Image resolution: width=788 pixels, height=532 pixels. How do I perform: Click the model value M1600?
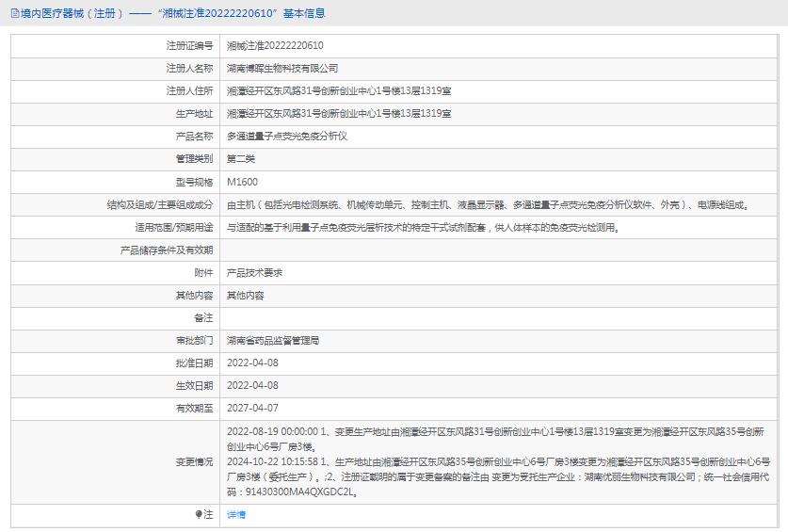[x=242, y=182]
